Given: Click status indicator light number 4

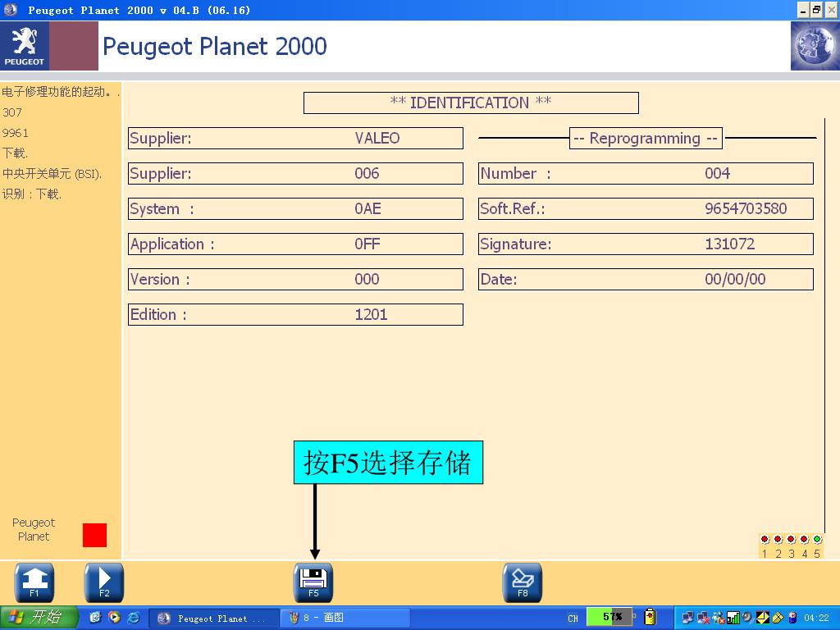Looking at the screenshot, I should point(804,540).
